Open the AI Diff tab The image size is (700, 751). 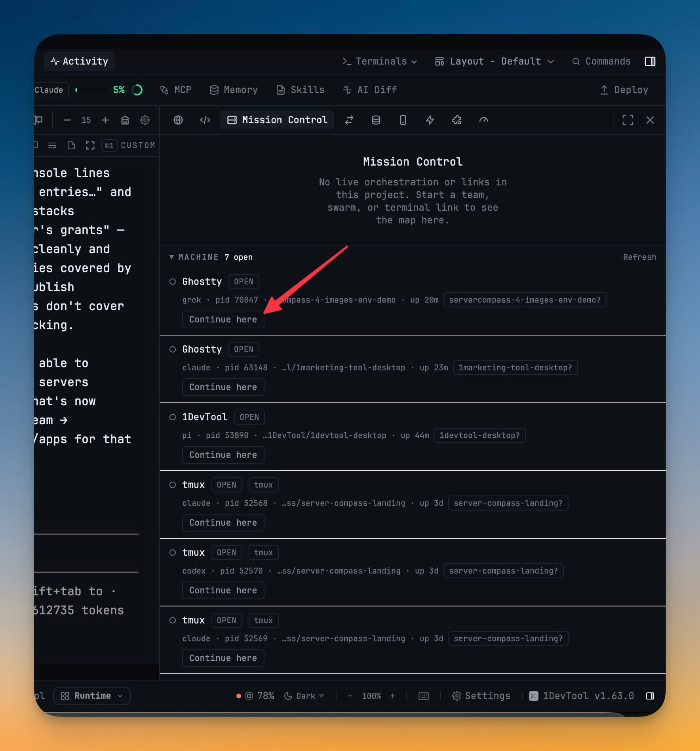(x=370, y=90)
